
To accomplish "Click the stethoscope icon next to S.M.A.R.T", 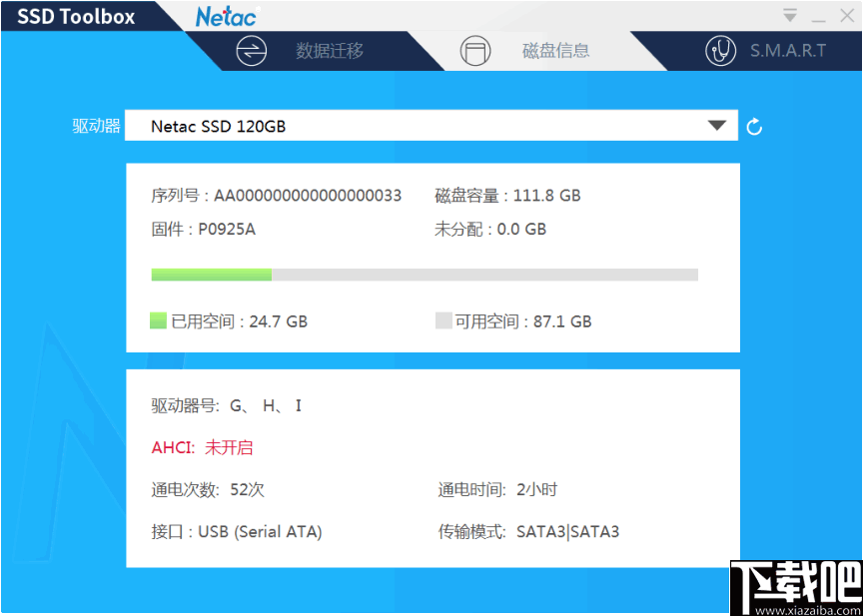I will (721, 50).
